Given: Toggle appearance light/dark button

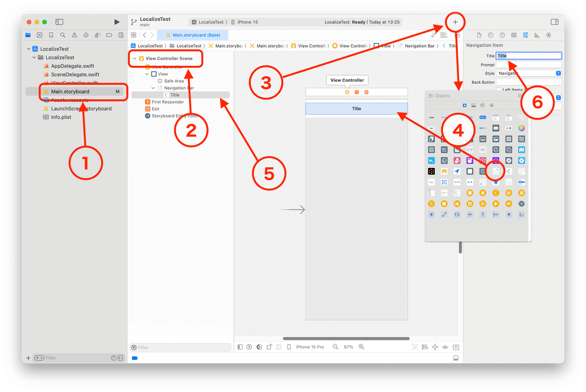Looking at the screenshot, I should click(x=259, y=347).
